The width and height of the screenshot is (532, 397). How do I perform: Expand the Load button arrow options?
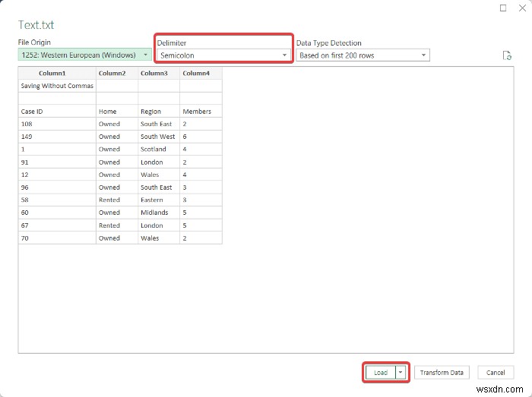click(401, 372)
